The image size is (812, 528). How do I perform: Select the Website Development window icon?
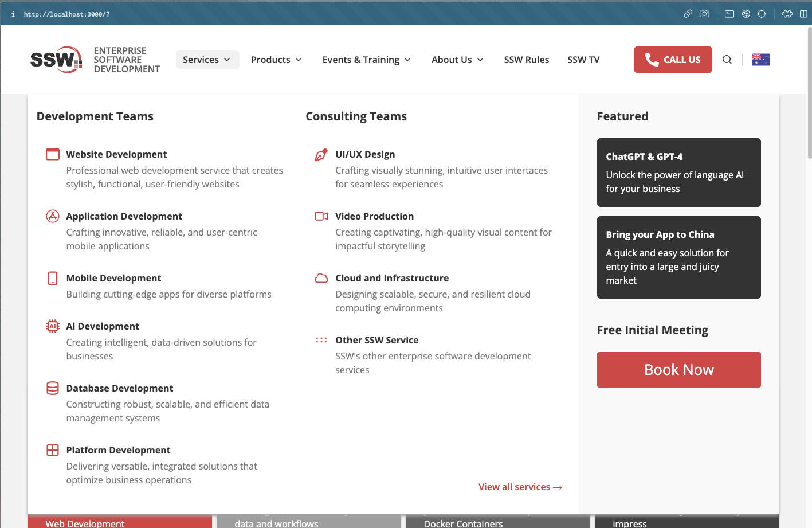click(x=52, y=154)
